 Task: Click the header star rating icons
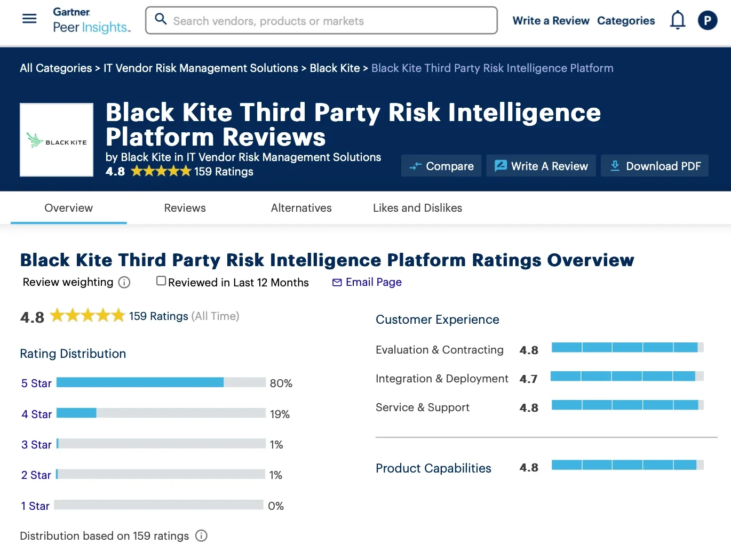pos(161,171)
